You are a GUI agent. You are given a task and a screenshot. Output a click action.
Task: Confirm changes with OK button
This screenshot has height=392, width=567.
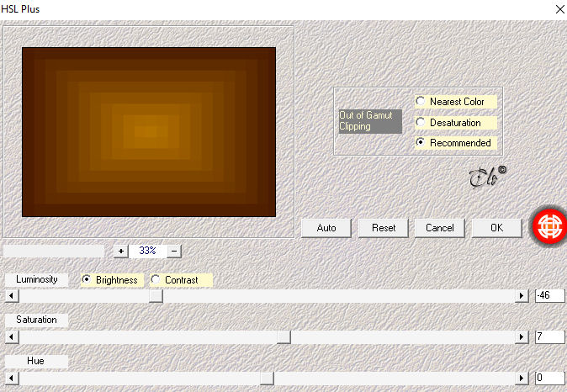point(497,228)
